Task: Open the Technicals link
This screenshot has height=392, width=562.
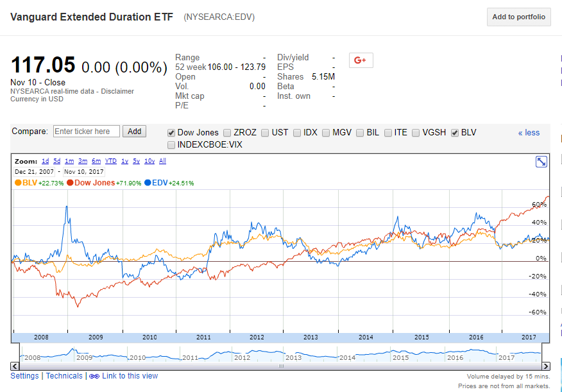Action: click(x=64, y=376)
